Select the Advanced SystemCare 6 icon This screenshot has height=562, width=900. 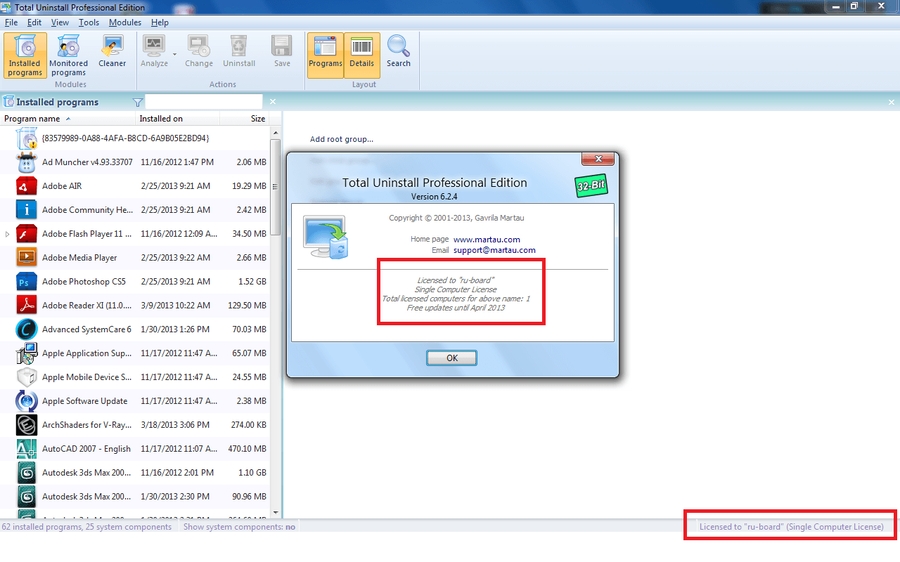[26, 330]
